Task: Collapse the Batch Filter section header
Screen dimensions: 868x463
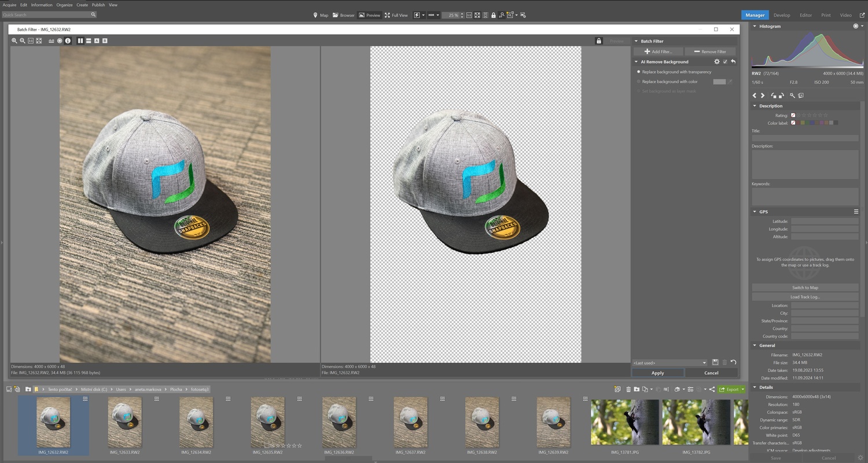Action: click(x=636, y=41)
